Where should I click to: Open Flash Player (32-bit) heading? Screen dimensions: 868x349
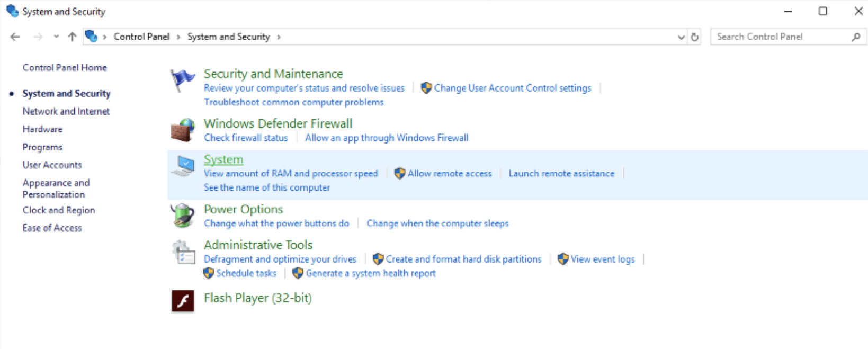click(257, 298)
